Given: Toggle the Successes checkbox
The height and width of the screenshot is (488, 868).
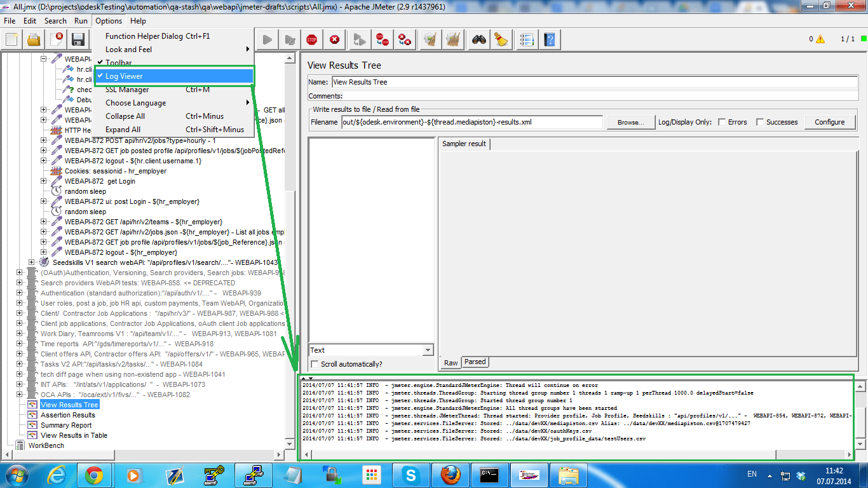Looking at the screenshot, I should 760,122.
